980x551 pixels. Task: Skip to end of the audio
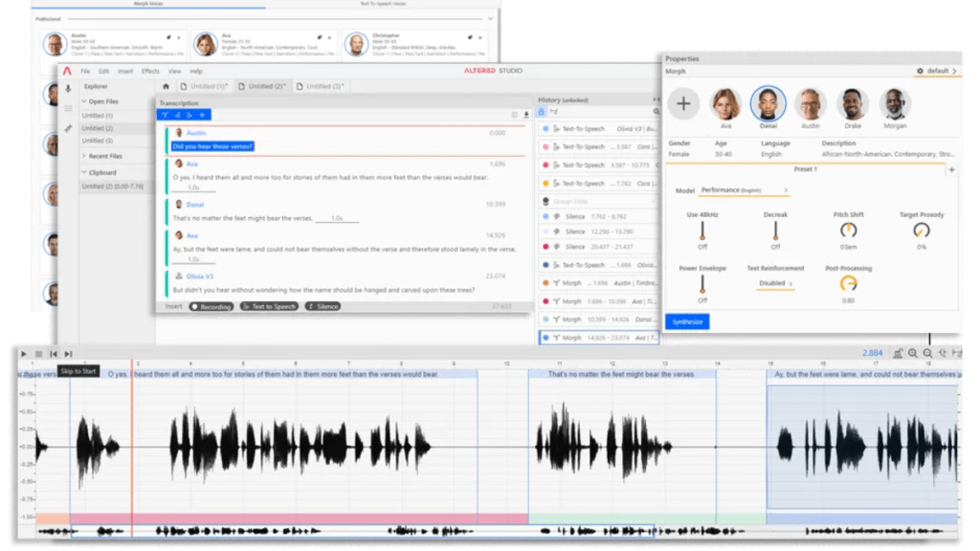[68, 354]
